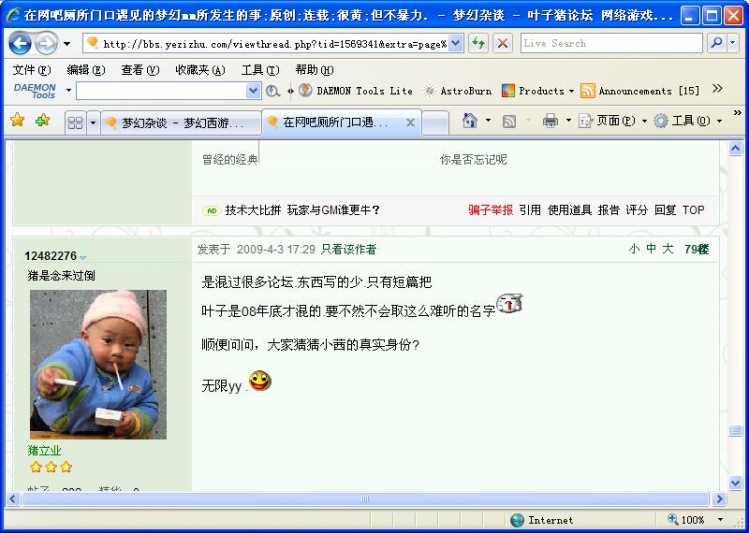Image resolution: width=749 pixels, height=533 pixels.
Task: Open the Favorites Center star icon
Action: point(17,121)
